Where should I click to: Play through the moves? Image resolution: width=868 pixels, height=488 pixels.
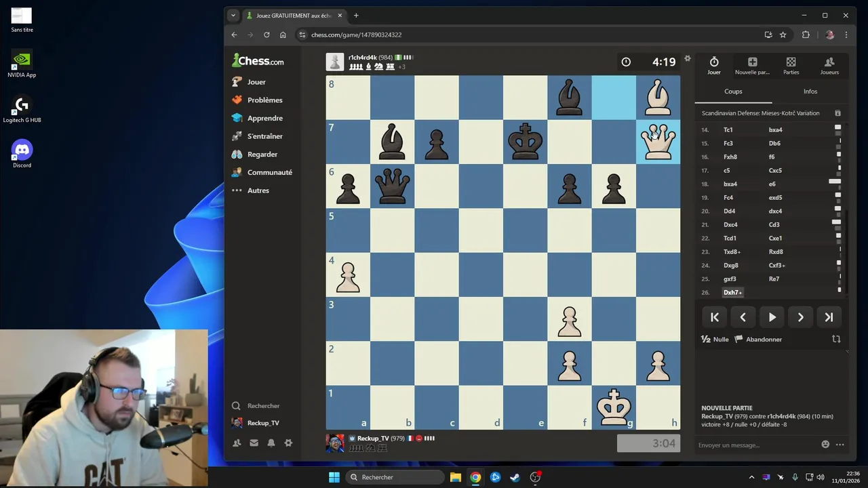tap(772, 317)
